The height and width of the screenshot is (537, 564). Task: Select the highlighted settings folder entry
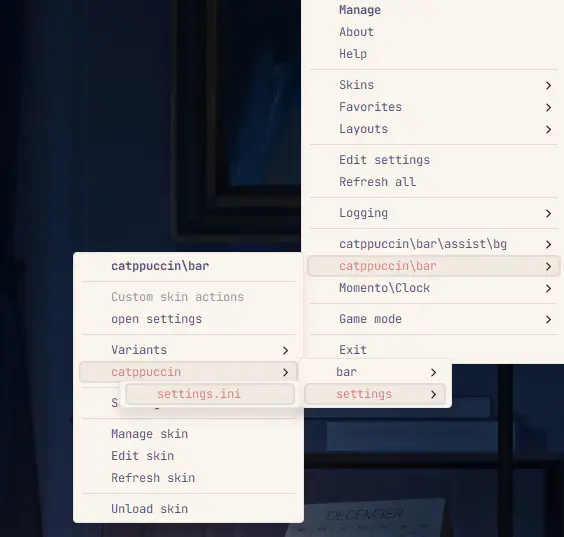(x=375, y=394)
